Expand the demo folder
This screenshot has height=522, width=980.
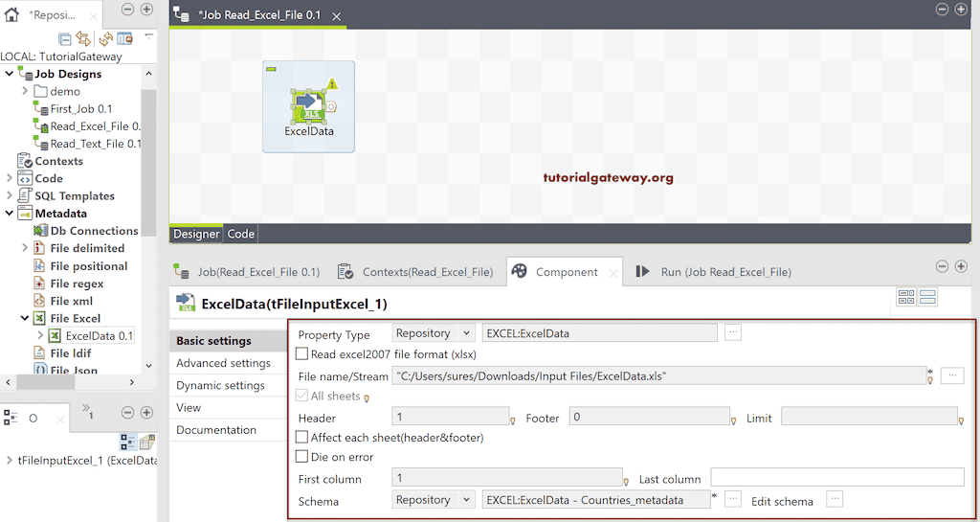pos(25,91)
